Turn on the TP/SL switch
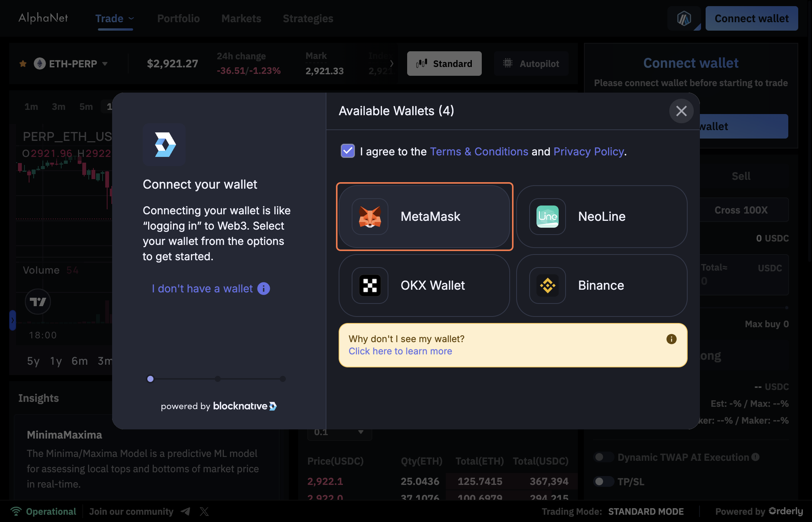Screen dimensions: 812x522 603,481
